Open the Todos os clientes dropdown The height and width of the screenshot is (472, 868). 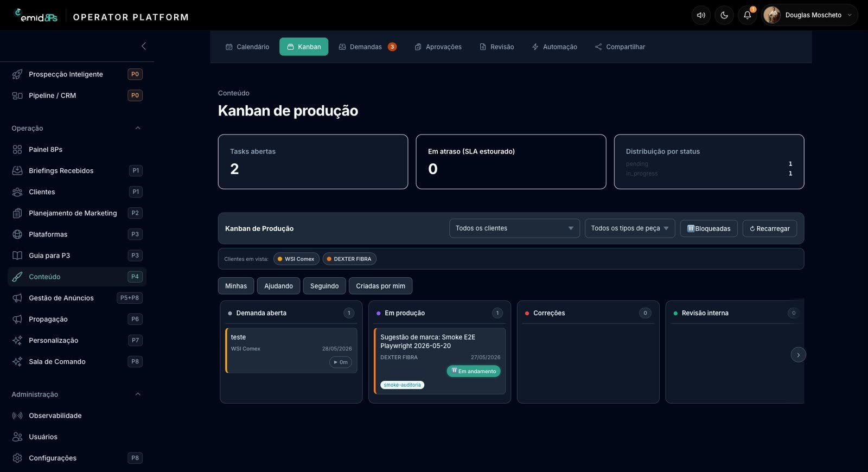coord(514,228)
